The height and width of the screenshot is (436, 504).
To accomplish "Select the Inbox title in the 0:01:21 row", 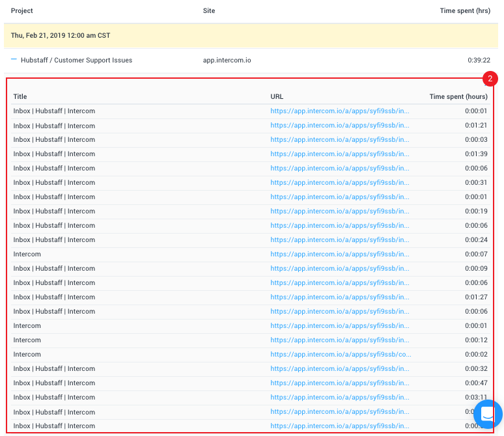I will coord(54,126).
